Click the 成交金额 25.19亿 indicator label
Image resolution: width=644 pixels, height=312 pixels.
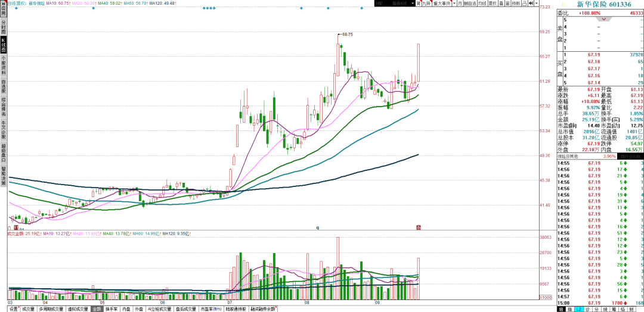(22, 233)
